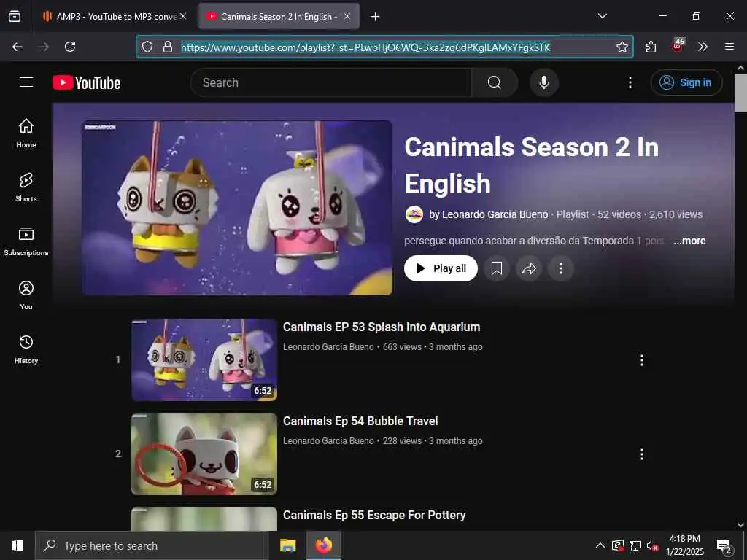This screenshot has height=560, width=747.
Task: Expand the list all tabs dropdown
Action: [x=602, y=16]
